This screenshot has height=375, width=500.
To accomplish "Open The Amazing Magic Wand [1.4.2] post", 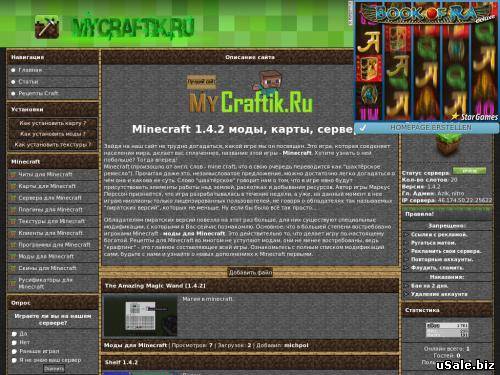I will coord(155,286).
